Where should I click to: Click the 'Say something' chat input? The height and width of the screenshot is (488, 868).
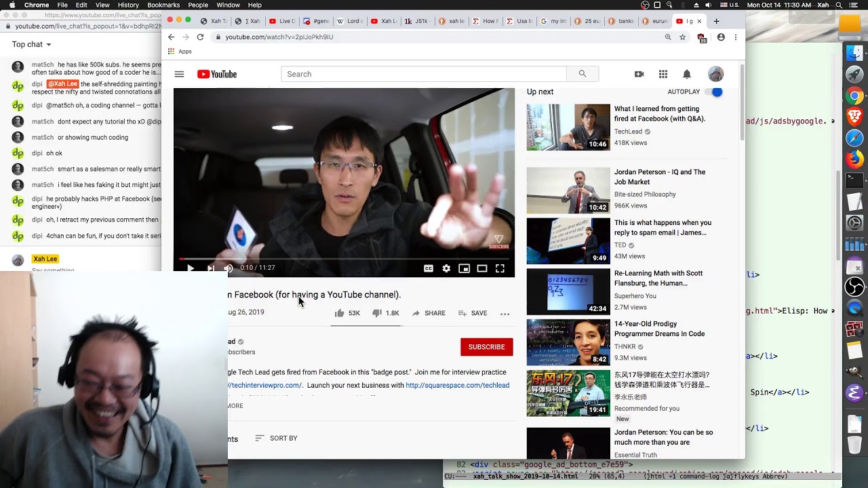[53, 270]
